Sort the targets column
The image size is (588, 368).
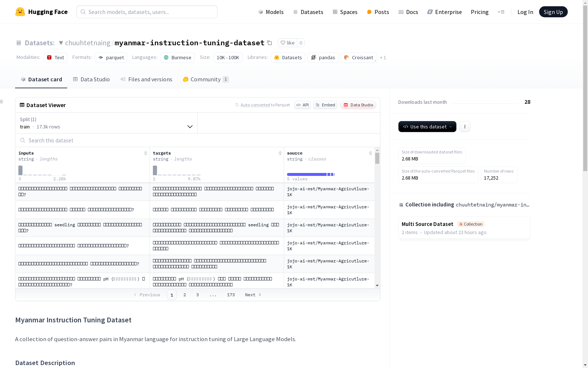coord(280,153)
